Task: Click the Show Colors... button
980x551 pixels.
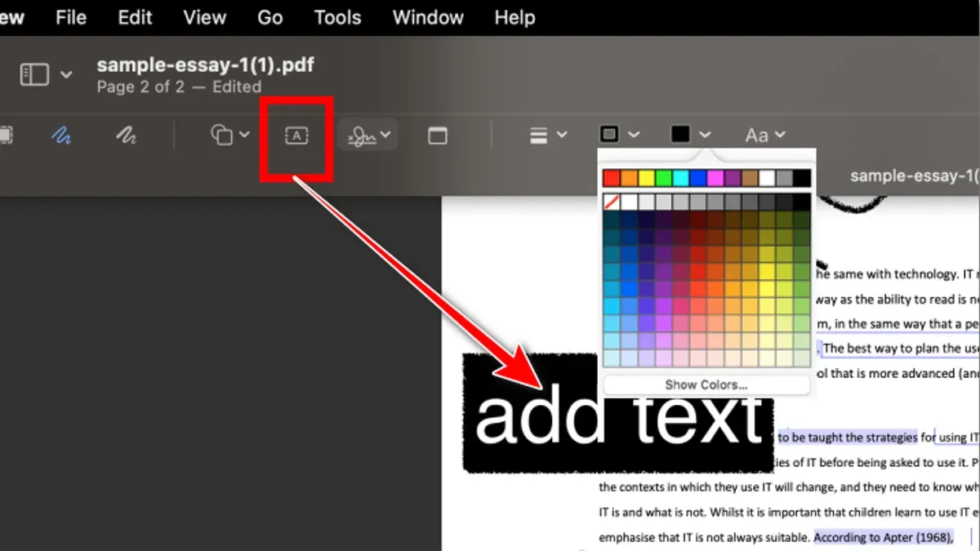Action: click(706, 384)
